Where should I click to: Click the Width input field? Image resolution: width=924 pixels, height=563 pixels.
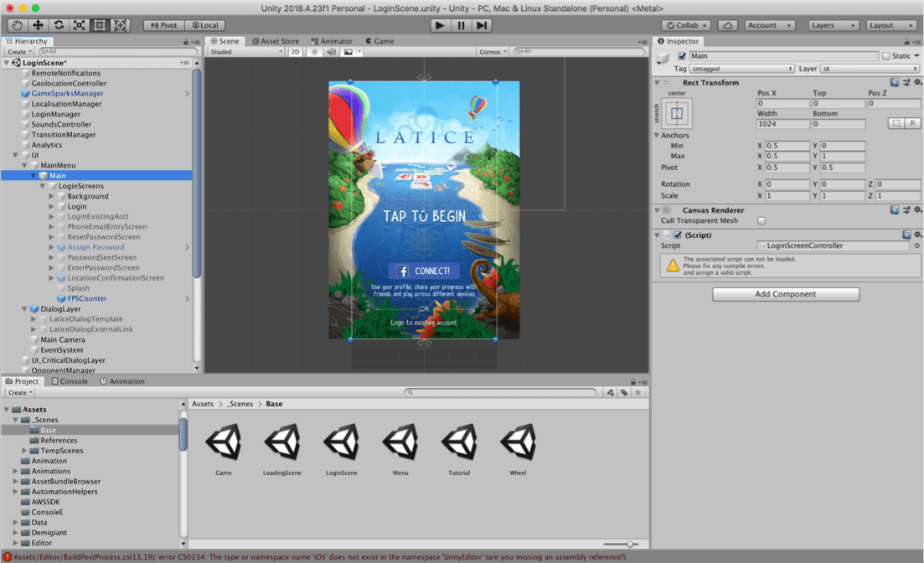(782, 124)
